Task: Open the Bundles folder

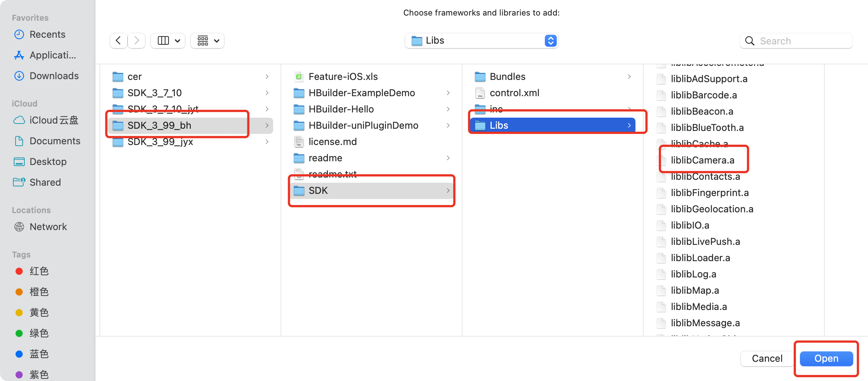Action: [x=507, y=77]
